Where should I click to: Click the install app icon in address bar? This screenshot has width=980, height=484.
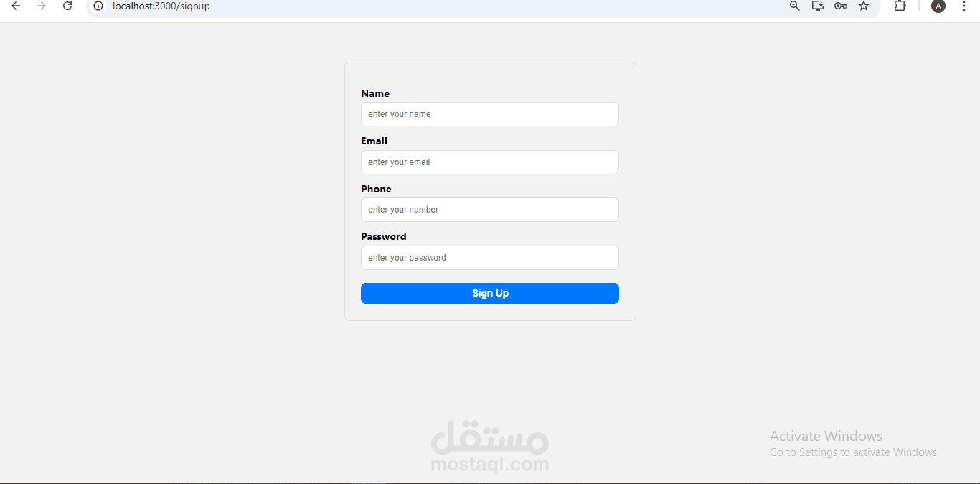pyautogui.click(x=817, y=6)
